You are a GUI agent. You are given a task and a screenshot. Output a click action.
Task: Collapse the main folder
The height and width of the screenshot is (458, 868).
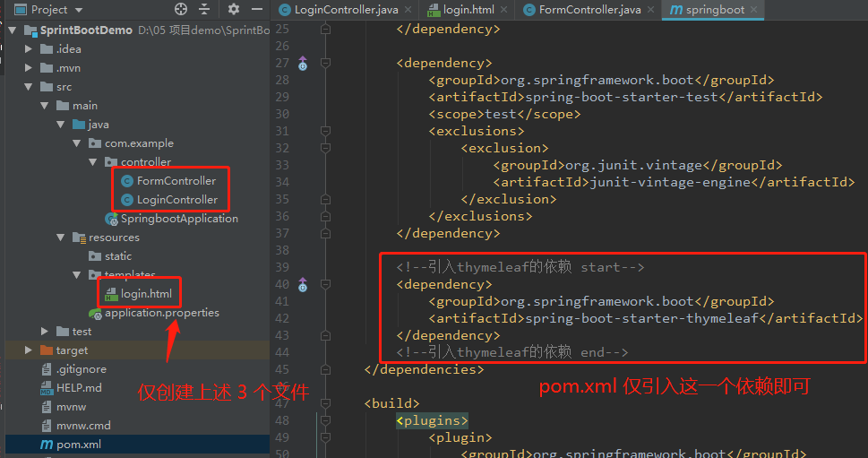click(x=44, y=105)
